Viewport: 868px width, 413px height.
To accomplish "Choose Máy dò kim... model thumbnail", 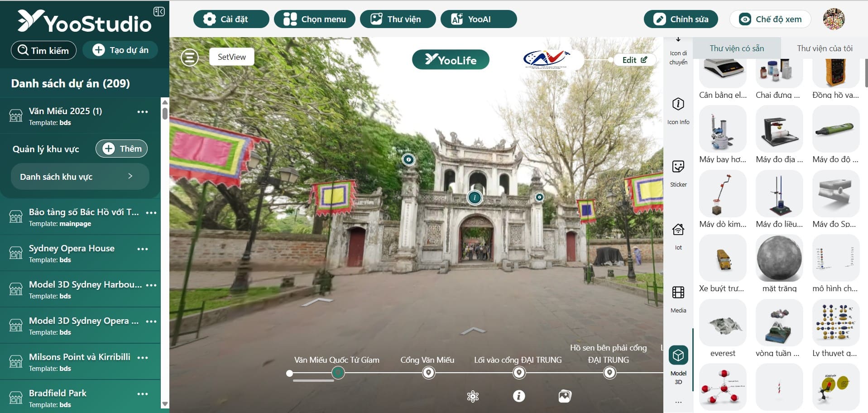I will [723, 194].
